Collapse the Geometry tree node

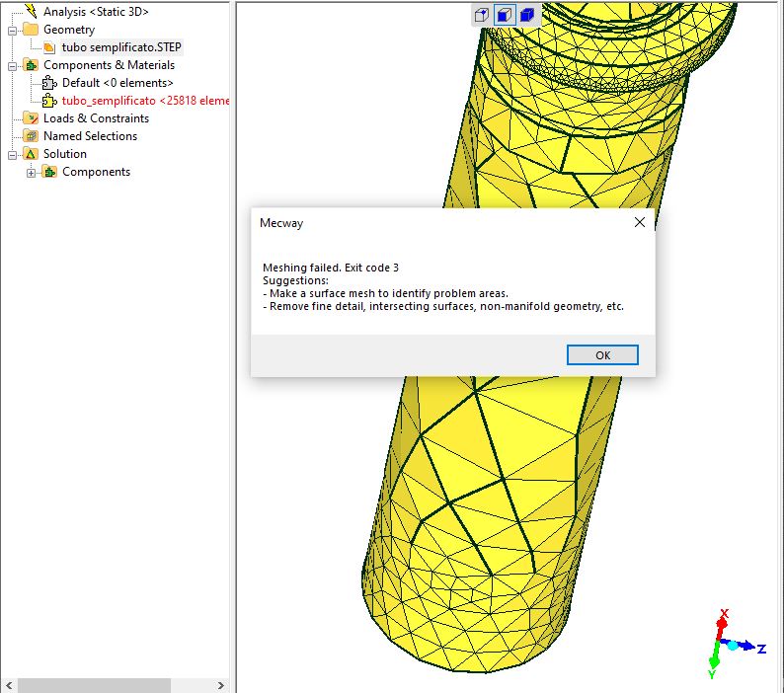[13, 31]
